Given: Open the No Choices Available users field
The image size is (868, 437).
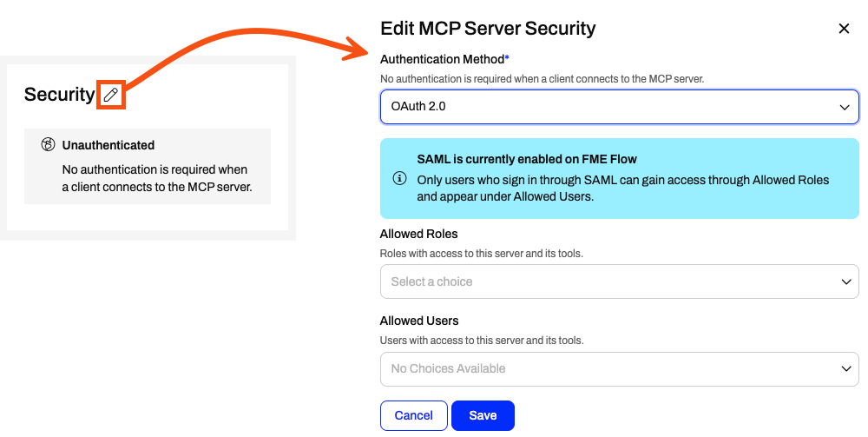Looking at the screenshot, I should coord(620,369).
